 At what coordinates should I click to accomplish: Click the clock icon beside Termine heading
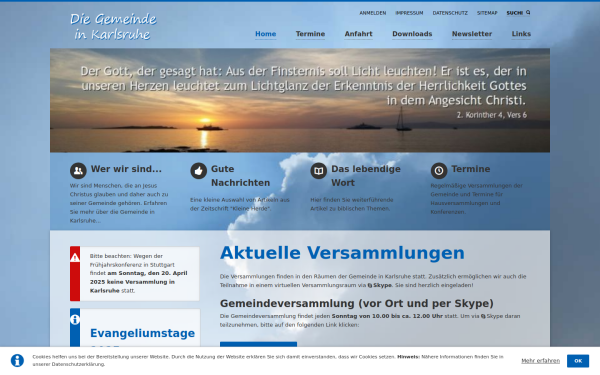(x=439, y=171)
